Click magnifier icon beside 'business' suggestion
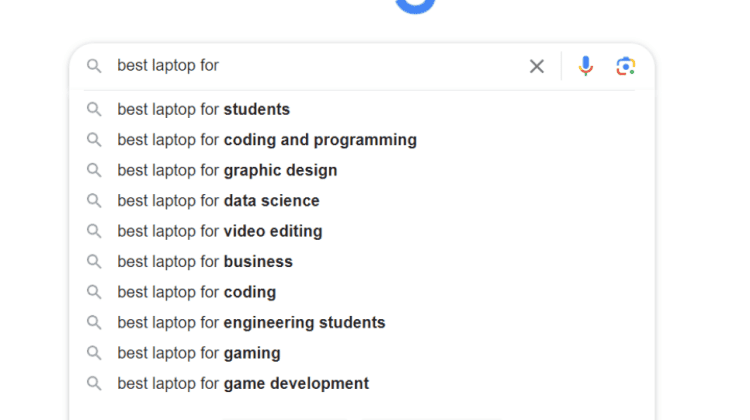 click(94, 262)
